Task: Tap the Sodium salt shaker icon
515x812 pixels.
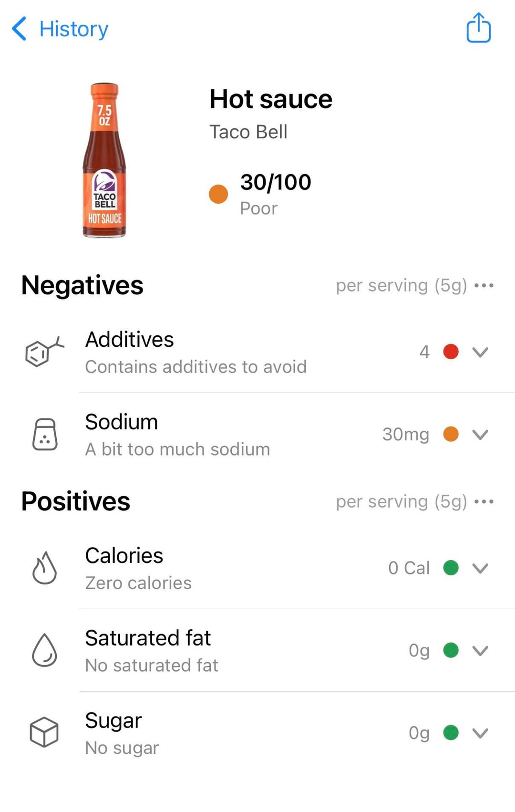Action: (x=45, y=435)
